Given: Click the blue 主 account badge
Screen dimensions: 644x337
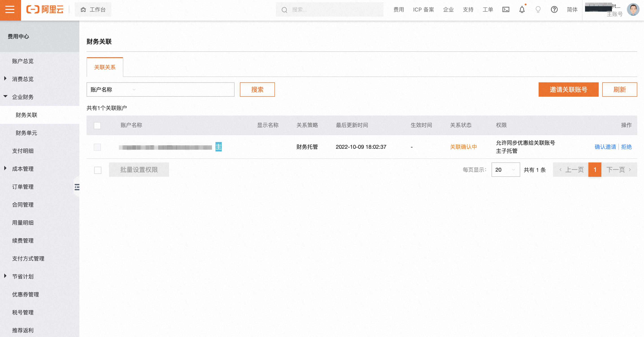Looking at the screenshot, I should tap(218, 147).
